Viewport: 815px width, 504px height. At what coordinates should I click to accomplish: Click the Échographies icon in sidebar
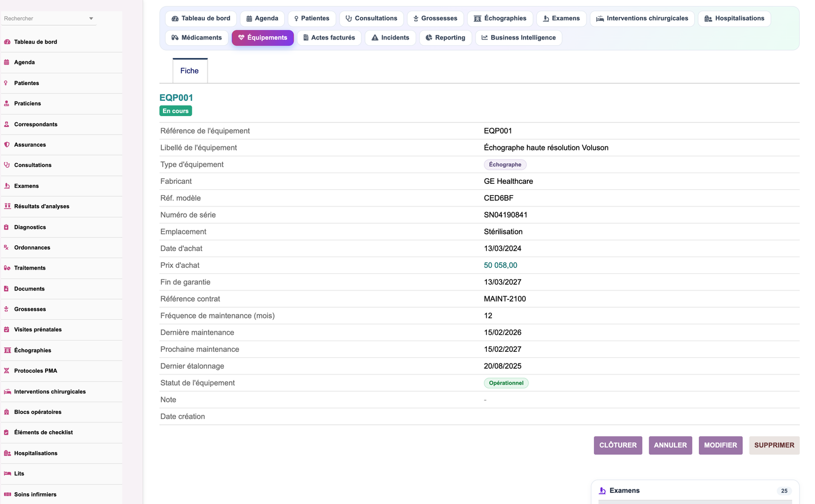[7, 350]
